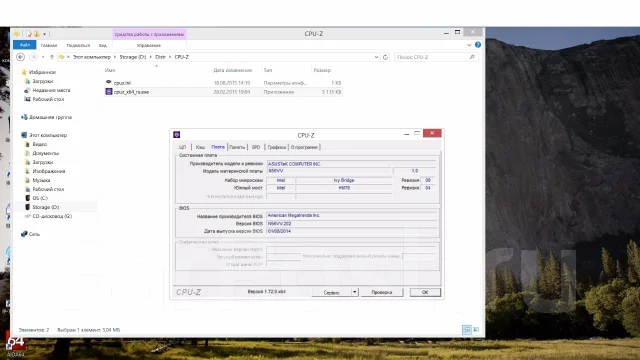The image size is (640, 360).
Task: Click the BIOS date field 01/08/2014
Action: click(x=351, y=231)
